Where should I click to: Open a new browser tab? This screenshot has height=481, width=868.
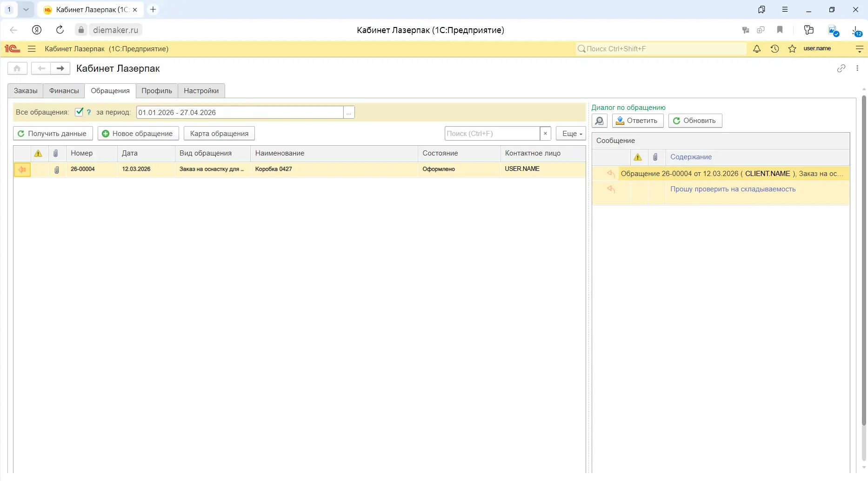point(153,9)
